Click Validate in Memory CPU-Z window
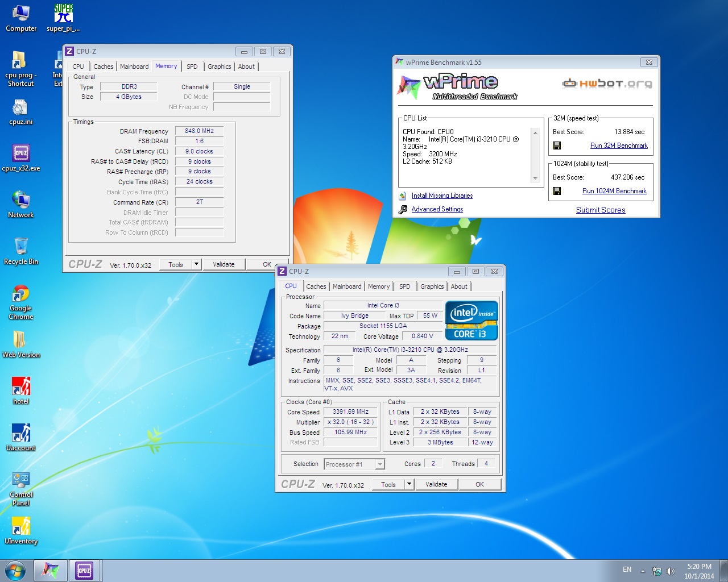Screen dimensions: 728x582 point(224,264)
